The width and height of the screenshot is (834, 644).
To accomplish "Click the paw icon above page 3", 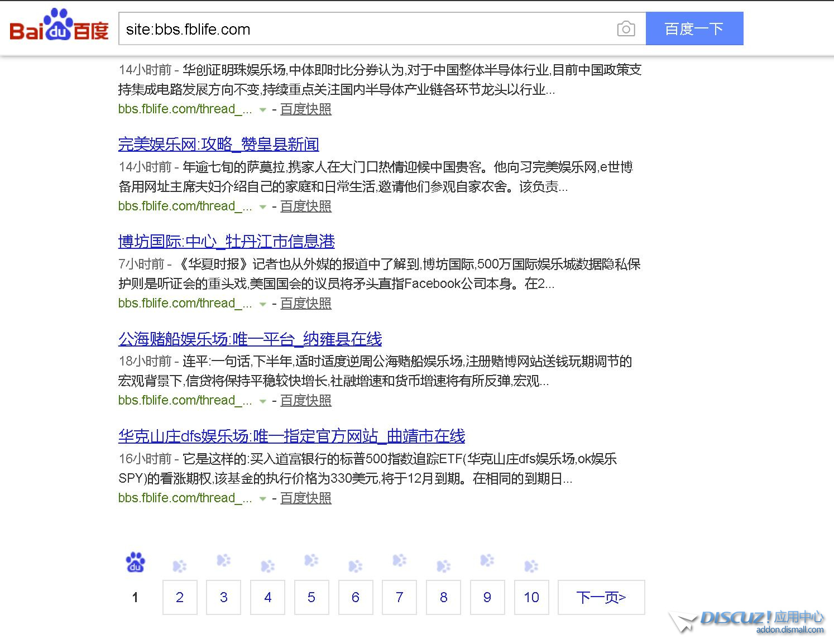I will tap(223, 560).
